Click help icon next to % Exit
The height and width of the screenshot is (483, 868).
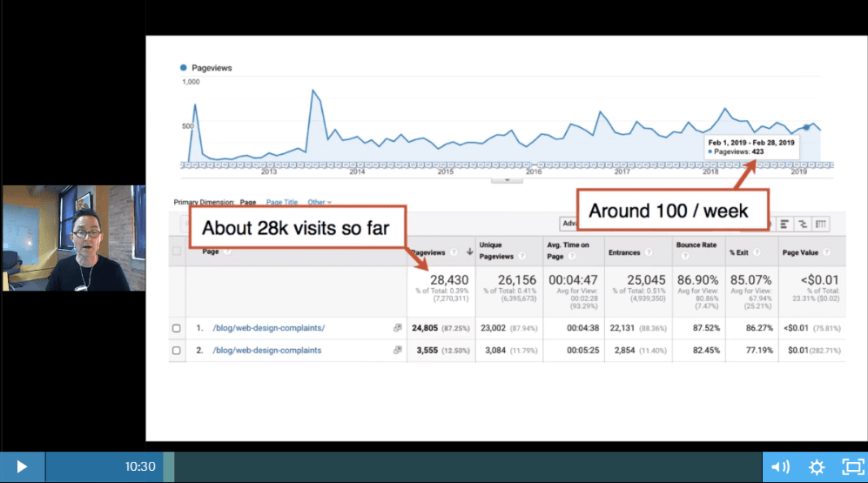pos(757,252)
